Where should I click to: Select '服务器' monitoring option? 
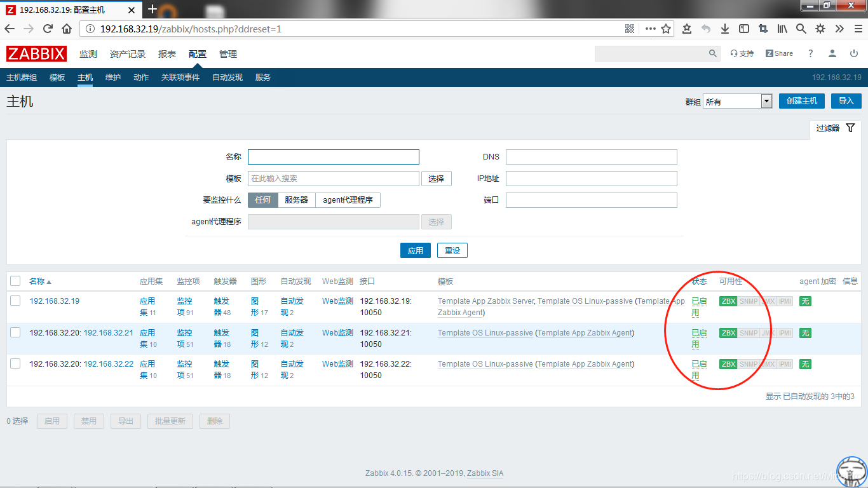[x=296, y=200]
